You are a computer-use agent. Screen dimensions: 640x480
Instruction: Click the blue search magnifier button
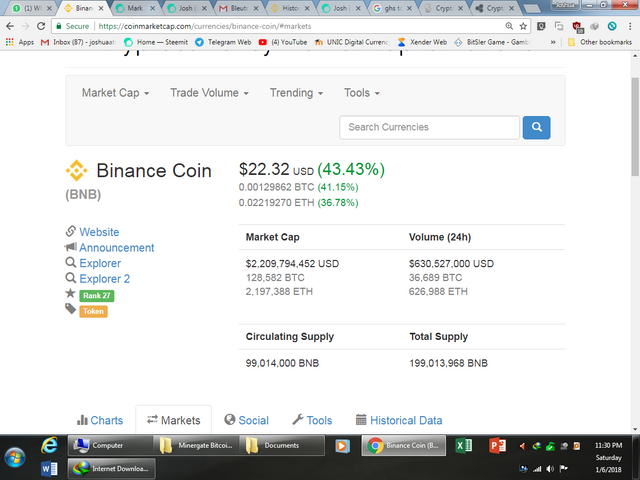pos(536,127)
